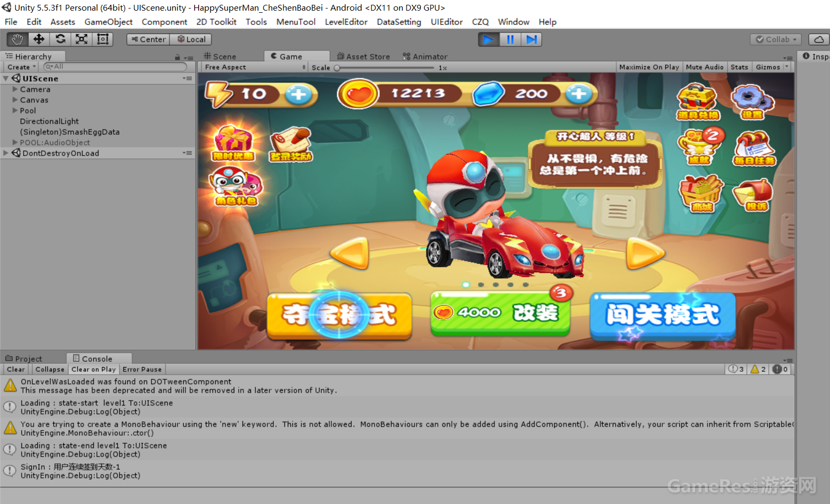Click the Hierarchy search field

115,67
